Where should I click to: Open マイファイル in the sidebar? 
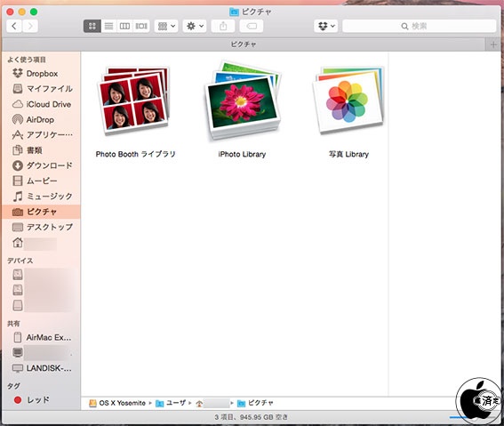click(41, 89)
